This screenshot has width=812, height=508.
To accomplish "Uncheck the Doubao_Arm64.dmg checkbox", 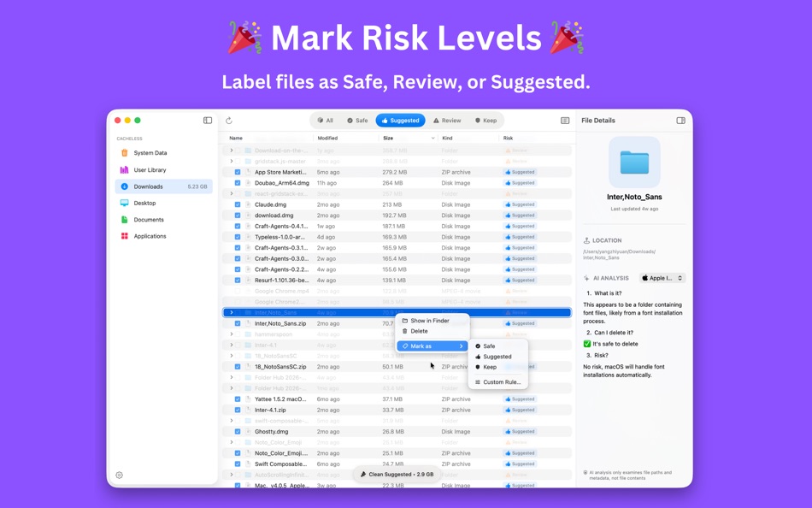I will click(238, 183).
